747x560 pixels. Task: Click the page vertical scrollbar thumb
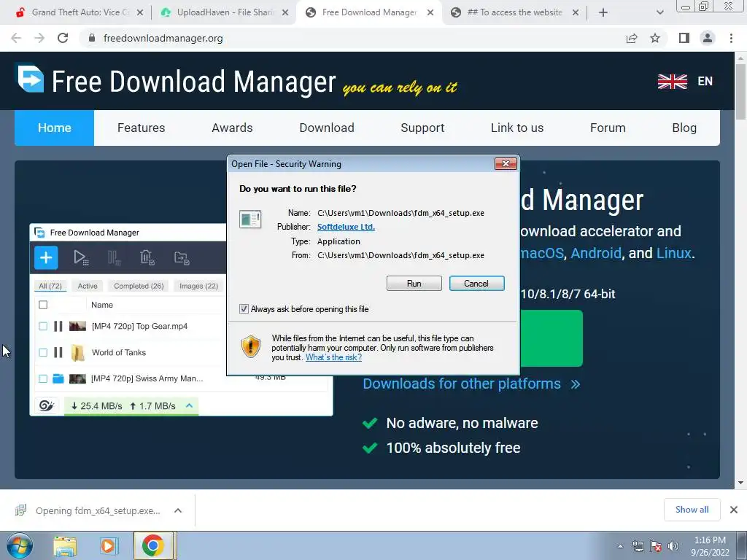740,91
